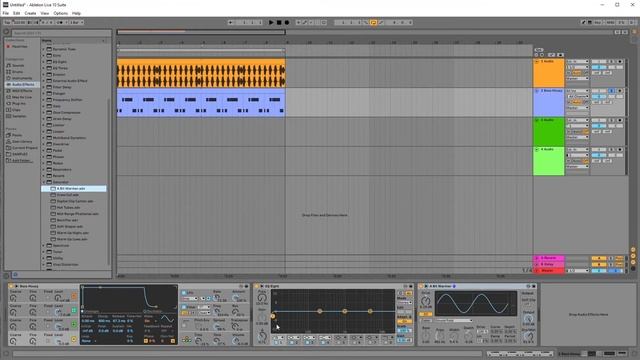Open the Max for Live category

22,97
